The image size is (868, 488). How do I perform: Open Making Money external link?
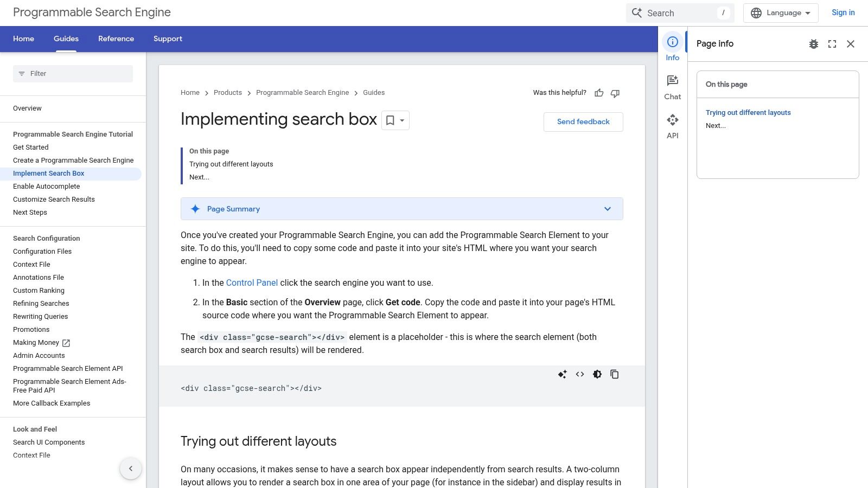pos(42,343)
